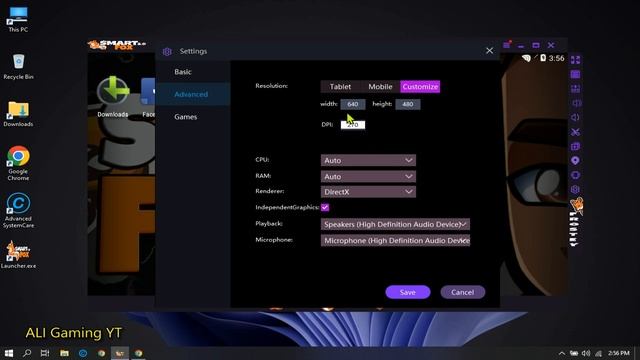Open keyboard mapping icon in emulator sidebar
Image resolution: width=640 pixels, height=360 pixels.
[x=576, y=74]
